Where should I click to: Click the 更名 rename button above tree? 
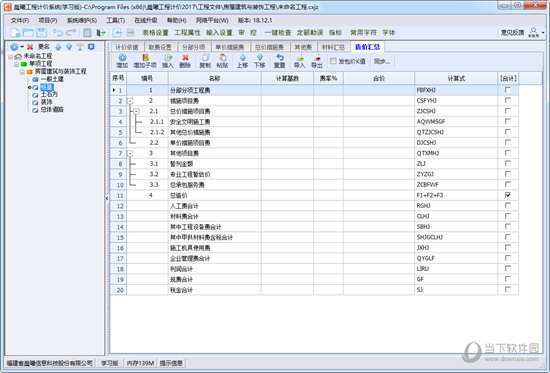tap(44, 47)
